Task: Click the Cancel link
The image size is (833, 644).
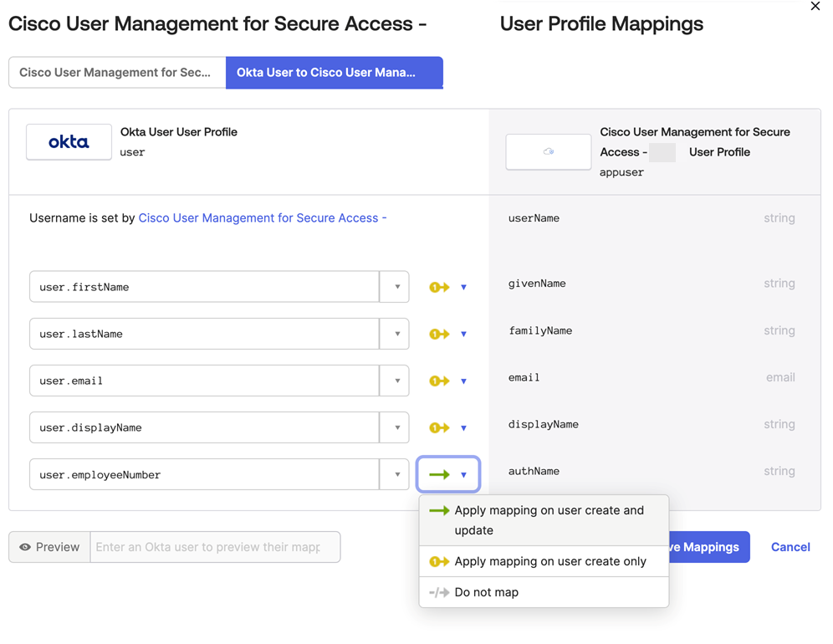Action: click(x=790, y=547)
